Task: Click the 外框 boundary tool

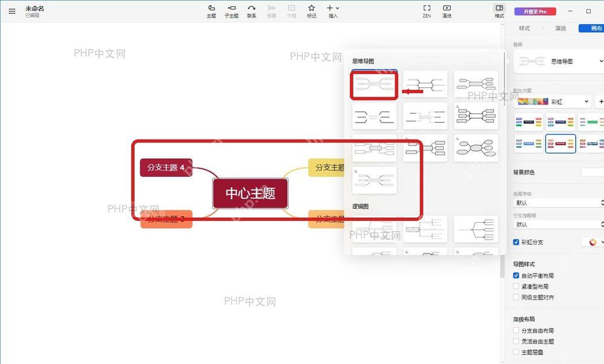Action: pos(292,11)
